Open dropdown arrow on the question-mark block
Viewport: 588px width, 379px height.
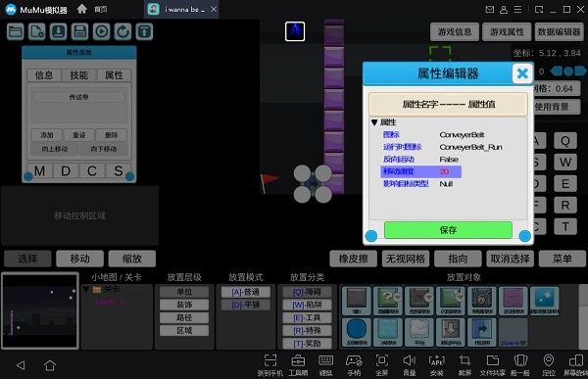click(x=397, y=298)
